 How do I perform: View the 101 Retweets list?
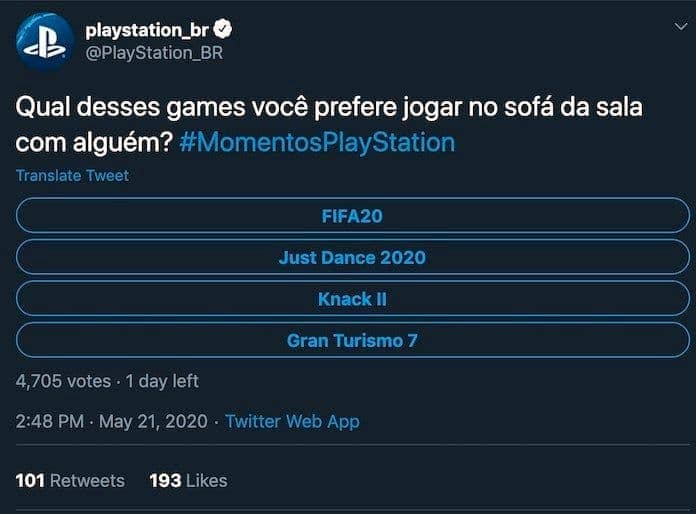coord(70,481)
